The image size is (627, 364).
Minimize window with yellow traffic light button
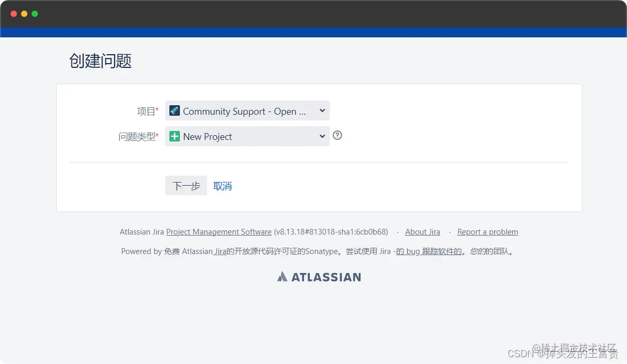click(x=24, y=14)
